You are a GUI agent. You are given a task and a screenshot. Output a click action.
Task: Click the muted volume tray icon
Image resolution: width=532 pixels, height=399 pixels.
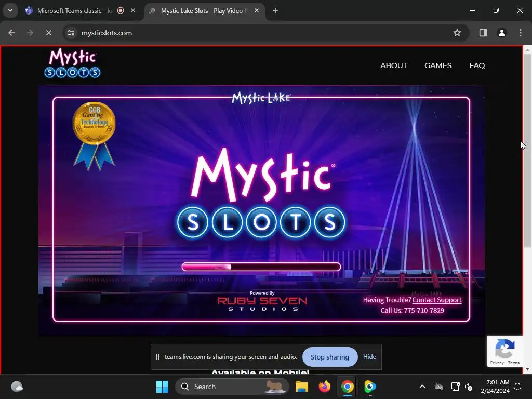pyautogui.click(x=469, y=387)
